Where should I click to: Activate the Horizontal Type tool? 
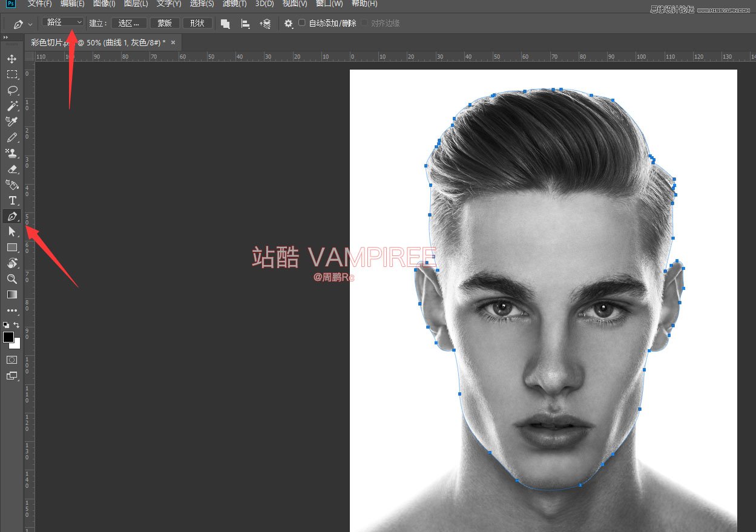[x=12, y=200]
